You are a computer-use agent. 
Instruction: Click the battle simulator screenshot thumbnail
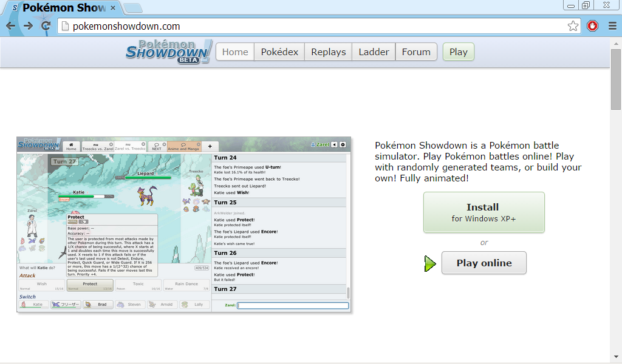(183, 224)
